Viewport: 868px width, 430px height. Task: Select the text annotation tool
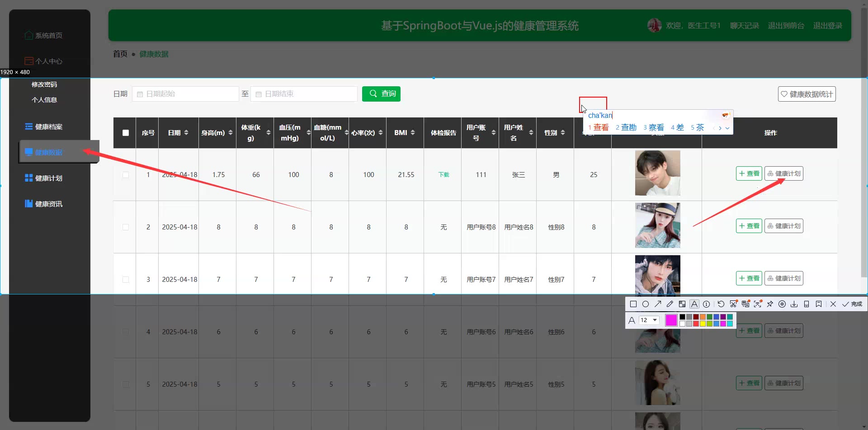[x=694, y=304]
